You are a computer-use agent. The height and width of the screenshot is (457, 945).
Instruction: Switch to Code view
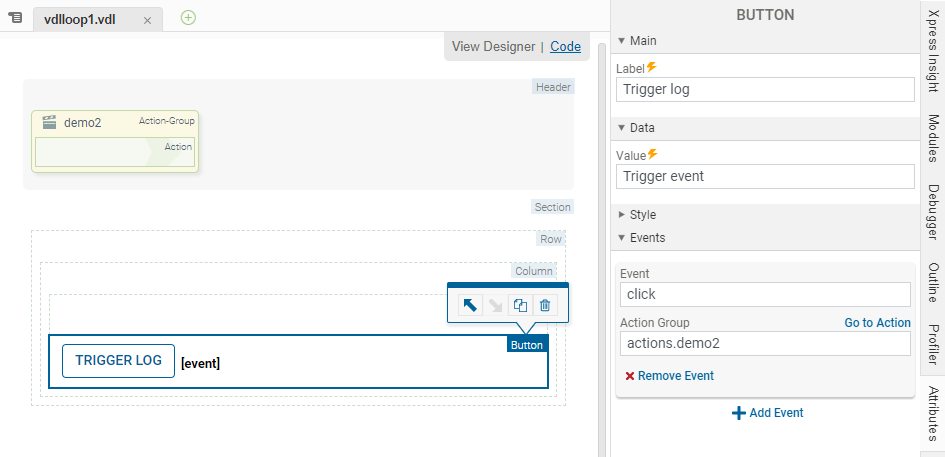[565, 46]
